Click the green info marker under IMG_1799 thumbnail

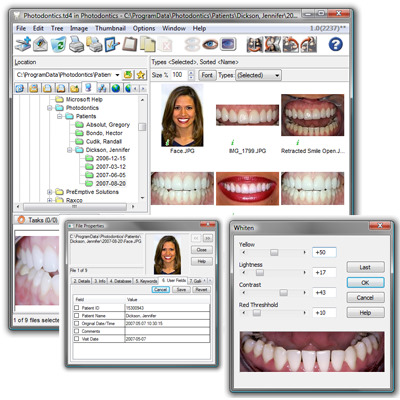(x=233, y=143)
